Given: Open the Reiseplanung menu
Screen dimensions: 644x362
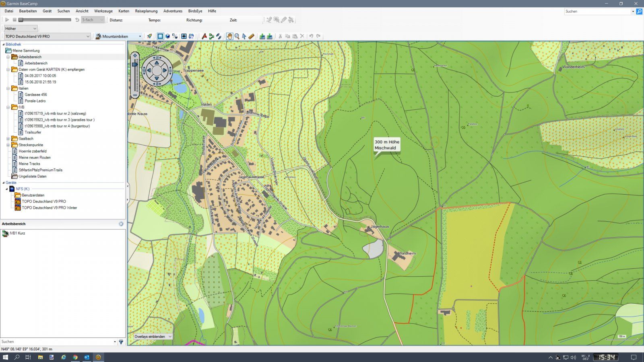Looking at the screenshot, I should click(x=146, y=11).
